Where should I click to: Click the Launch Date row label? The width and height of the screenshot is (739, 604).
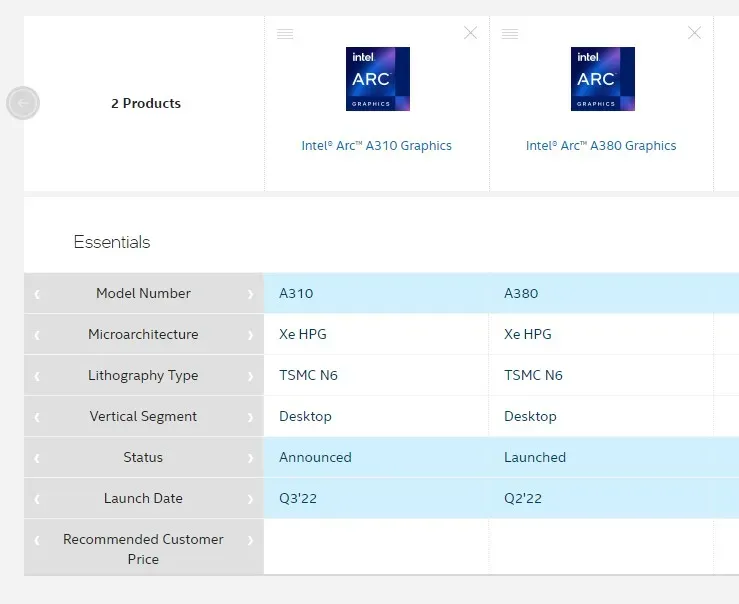[x=143, y=499]
